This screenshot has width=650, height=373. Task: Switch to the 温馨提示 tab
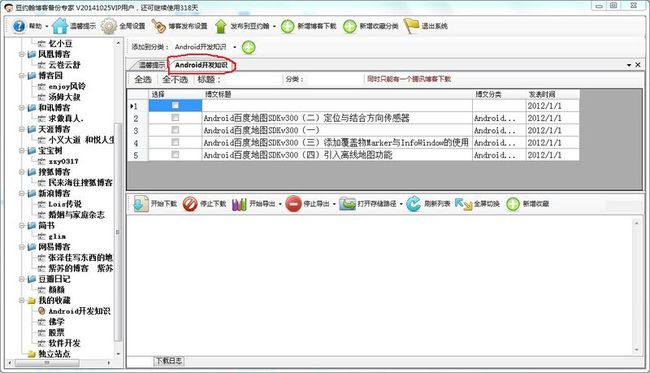pyautogui.click(x=150, y=65)
